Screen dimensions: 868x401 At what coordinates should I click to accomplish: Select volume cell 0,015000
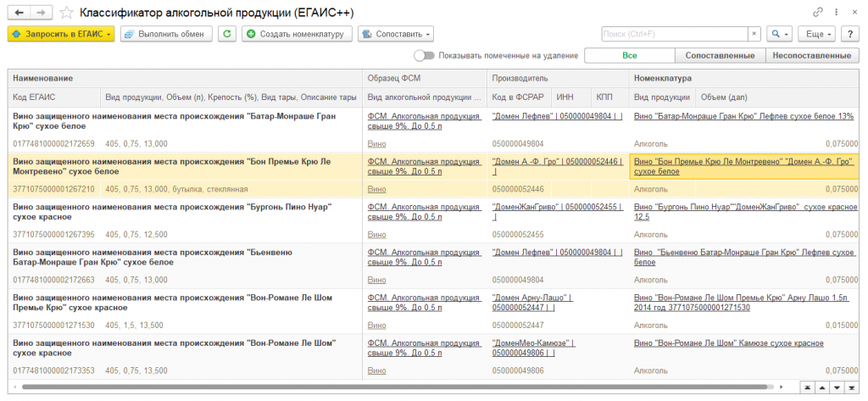point(777,325)
